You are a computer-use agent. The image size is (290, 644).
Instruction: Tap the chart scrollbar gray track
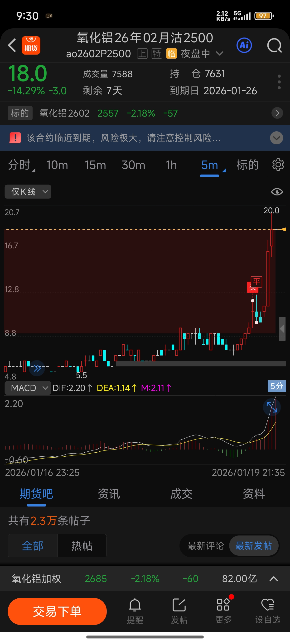(201, 364)
